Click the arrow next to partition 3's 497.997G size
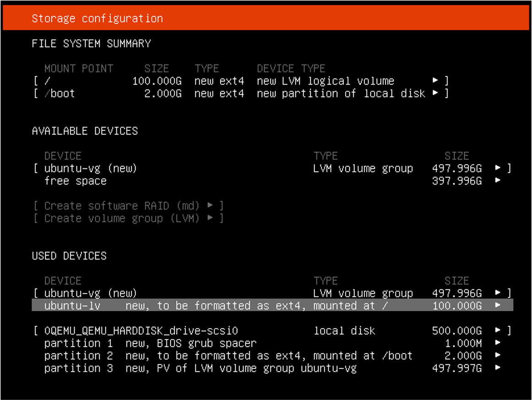532x400 pixels. coord(498,368)
